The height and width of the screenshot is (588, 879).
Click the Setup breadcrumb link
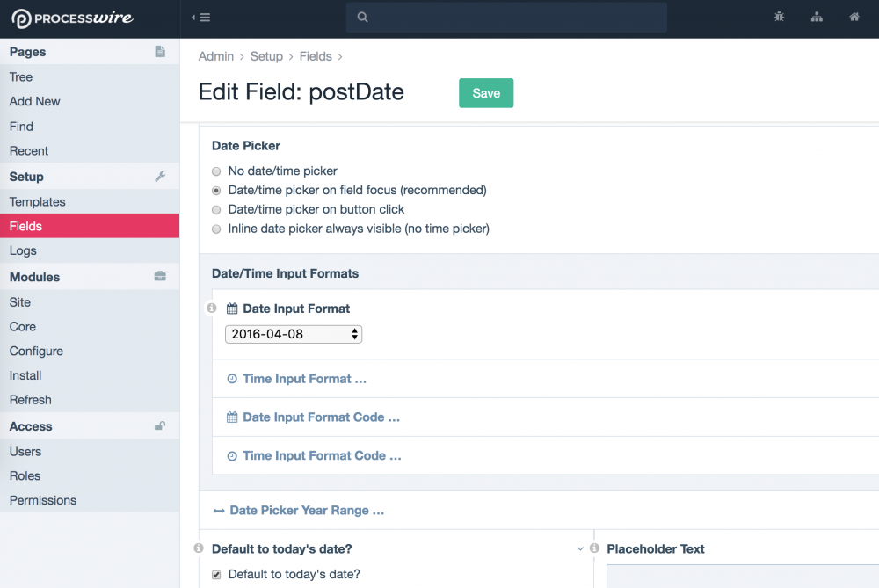coord(266,56)
